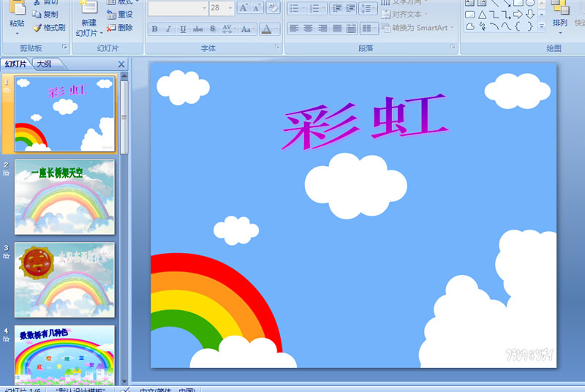Justify text alignment

337,28
